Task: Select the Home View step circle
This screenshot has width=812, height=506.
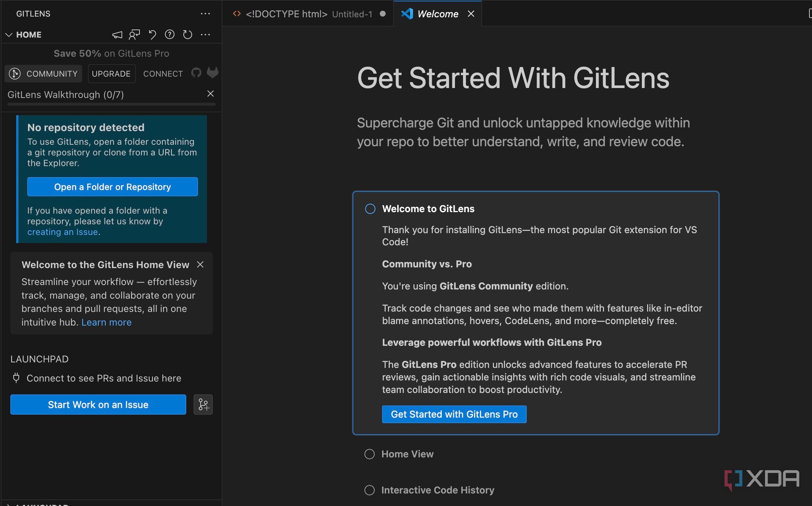Action: pyautogui.click(x=370, y=454)
